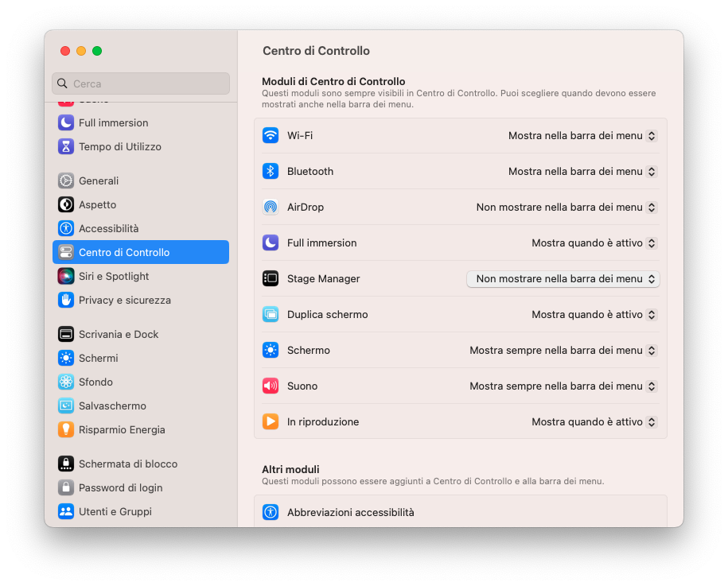Click the Duplica schermo icon
The width and height of the screenshot is (728, 586).
click(271, 314)
